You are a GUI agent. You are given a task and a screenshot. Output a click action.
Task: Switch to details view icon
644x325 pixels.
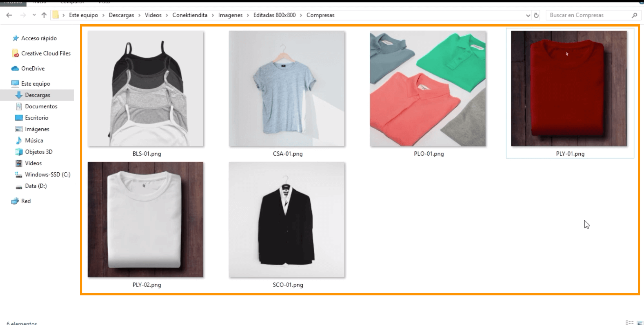pyautogui.click(x=629, y=323)
